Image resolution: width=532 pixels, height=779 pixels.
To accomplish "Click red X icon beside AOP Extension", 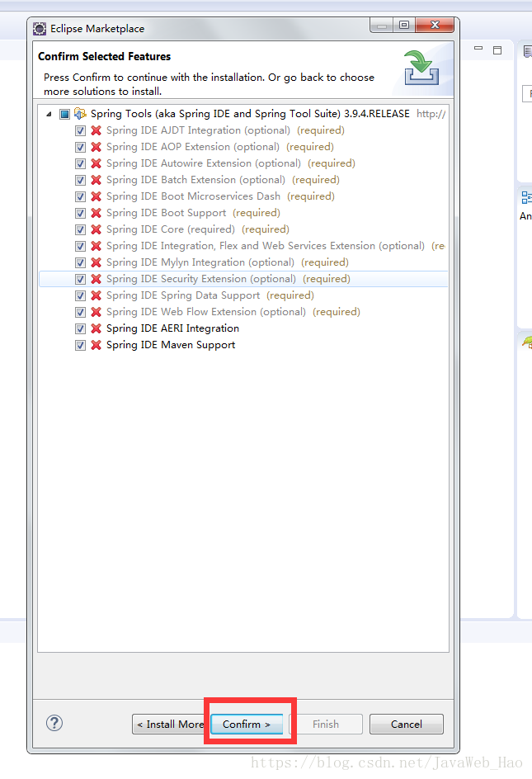I will click(97, 147).
